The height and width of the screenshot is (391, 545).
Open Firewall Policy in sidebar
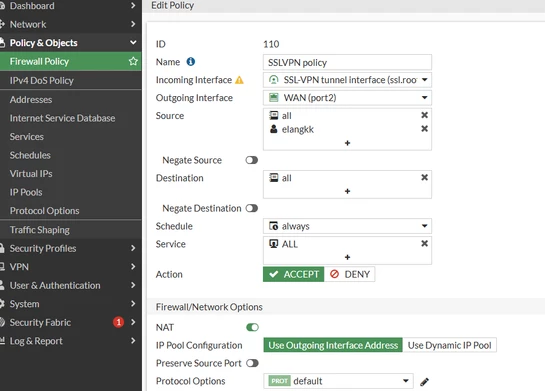coord(71,62)
